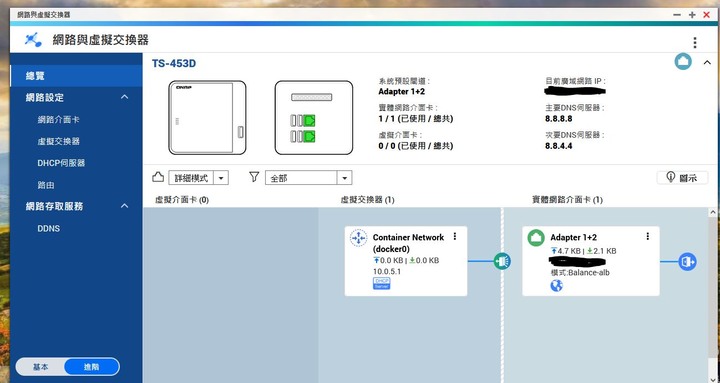Click 模式:Balance-alb text on adapter card
The image size is (720, 383).
point(580,272)
